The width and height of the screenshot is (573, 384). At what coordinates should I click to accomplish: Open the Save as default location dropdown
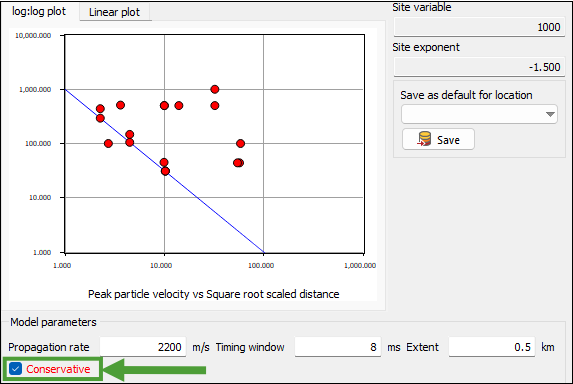[x=479, y=114]
